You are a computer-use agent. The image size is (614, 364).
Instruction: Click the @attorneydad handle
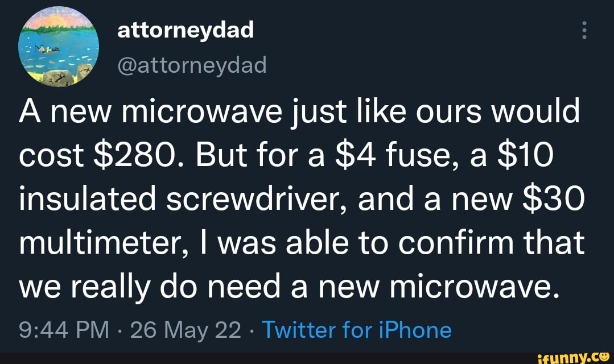pos(192,67)
